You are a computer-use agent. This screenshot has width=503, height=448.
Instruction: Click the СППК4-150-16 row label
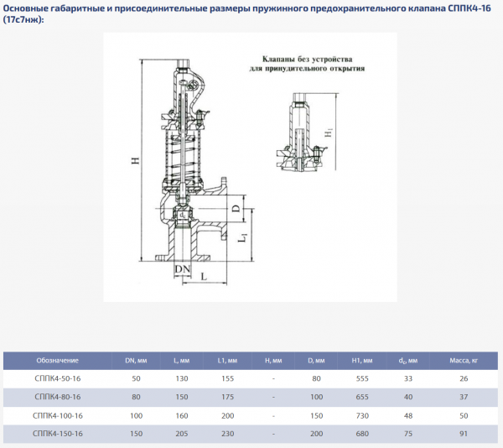click(x=57, y=434)
